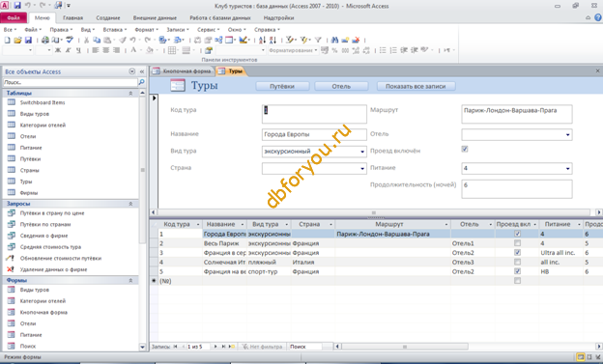
Task: Collapse the Формы group in navigation pane
Action: pyautogui.click(x=130, y=280)
